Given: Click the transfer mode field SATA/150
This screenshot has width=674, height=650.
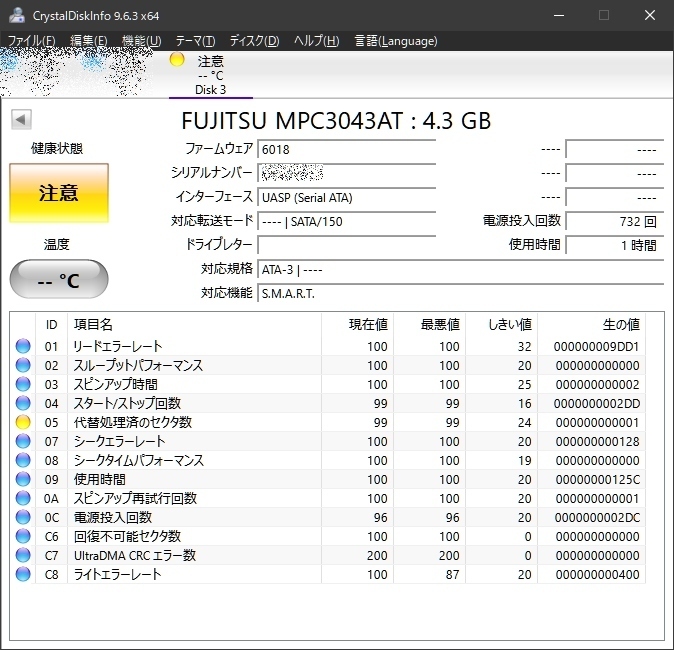Looking at the screenshot, I should [346, 221].
